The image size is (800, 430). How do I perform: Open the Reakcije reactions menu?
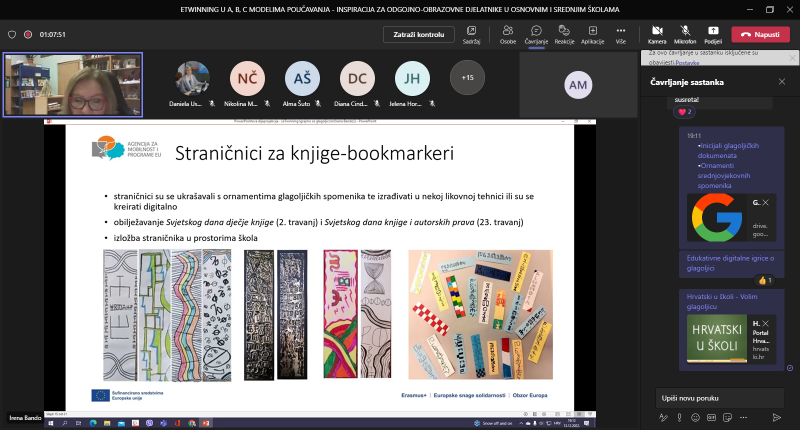(564, 31)
